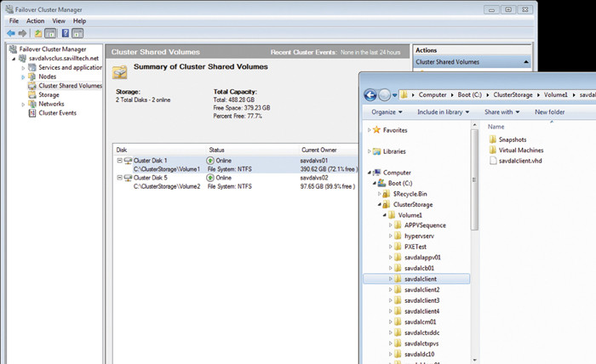
Task: Expand the Nodes tree item
Action: coord(24,77)
